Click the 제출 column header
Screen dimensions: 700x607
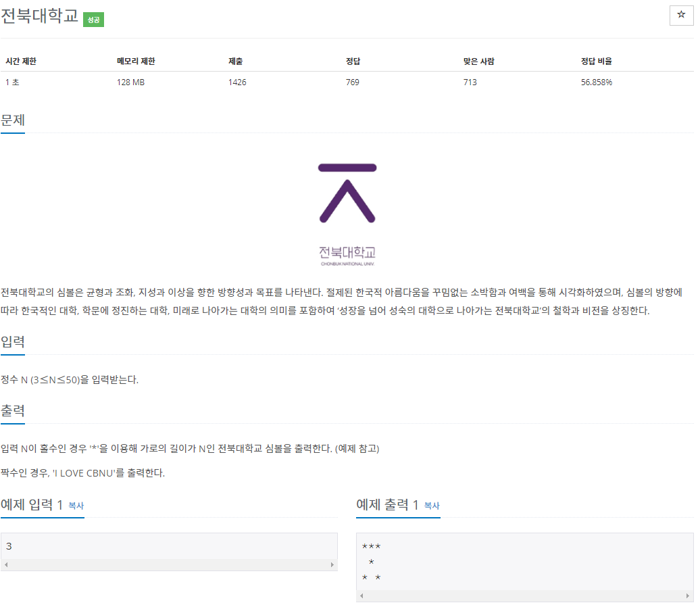point(235,62)
